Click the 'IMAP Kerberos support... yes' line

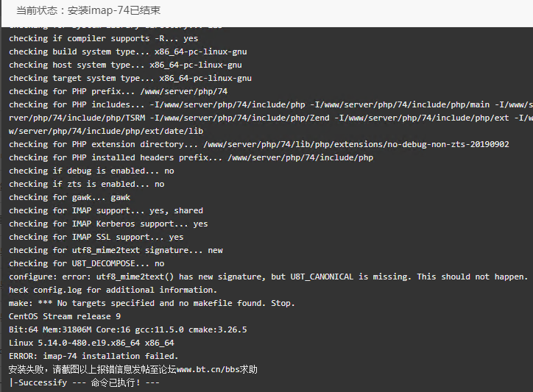(x=108, y=224)
